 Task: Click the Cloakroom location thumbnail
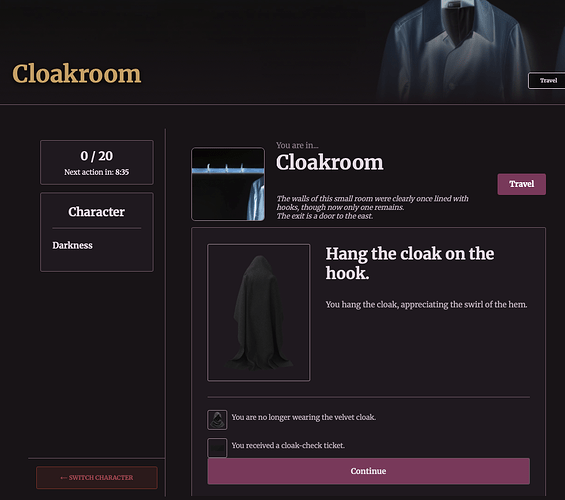(228, 184)
